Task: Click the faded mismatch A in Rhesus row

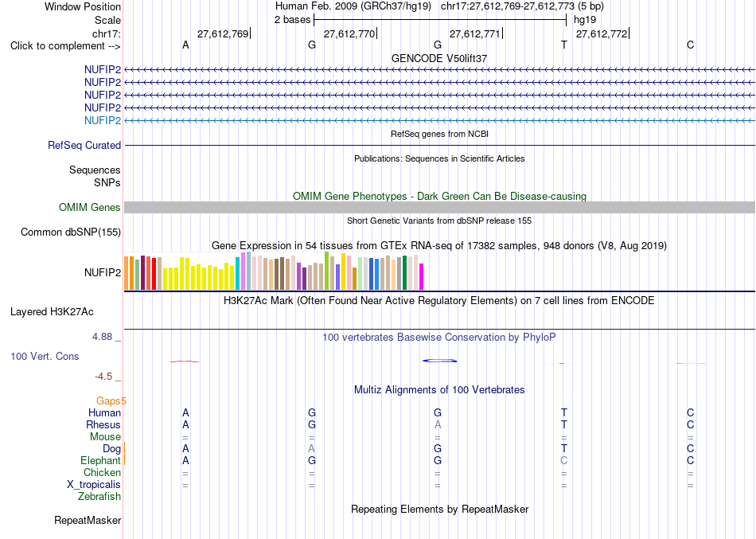Action: pyautogui.click(x=438, y=425)
